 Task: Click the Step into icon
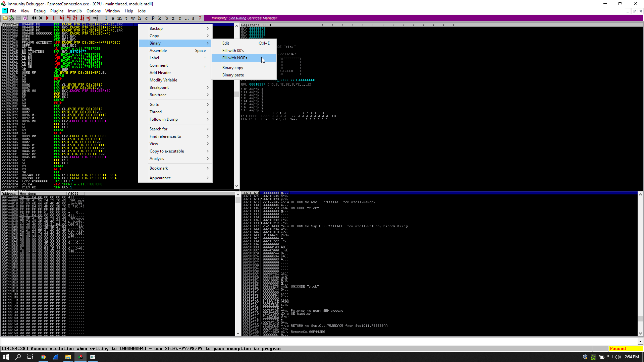61,18
